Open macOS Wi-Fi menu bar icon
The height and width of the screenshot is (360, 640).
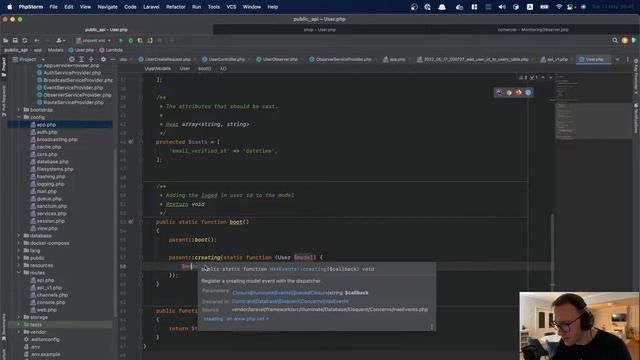(x=559, y=7)
